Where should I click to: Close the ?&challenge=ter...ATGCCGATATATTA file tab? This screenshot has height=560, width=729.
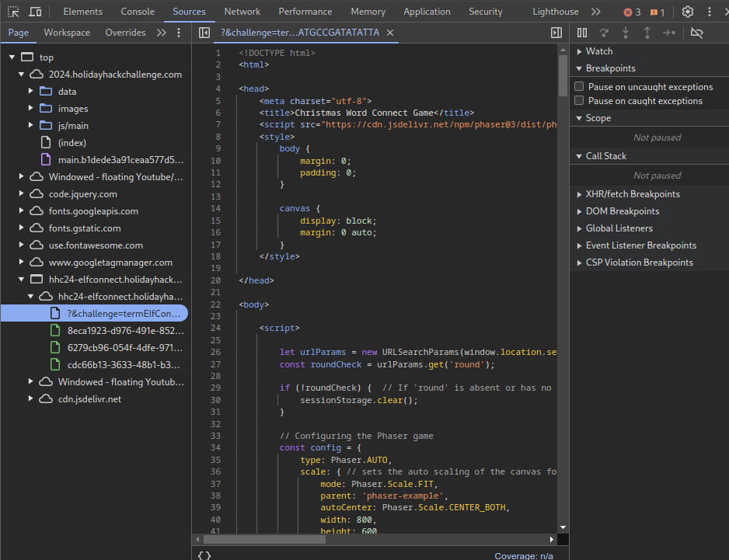(390, 33)
